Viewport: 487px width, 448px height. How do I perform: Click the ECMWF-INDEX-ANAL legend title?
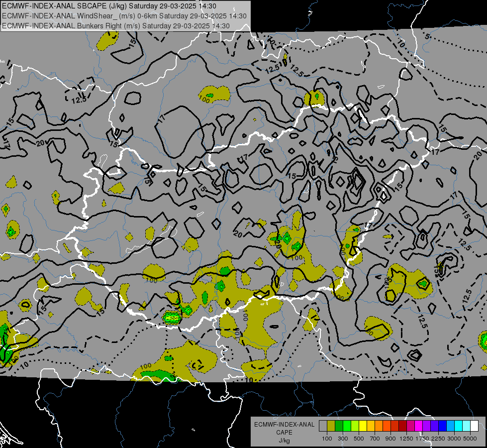point(284,425)
